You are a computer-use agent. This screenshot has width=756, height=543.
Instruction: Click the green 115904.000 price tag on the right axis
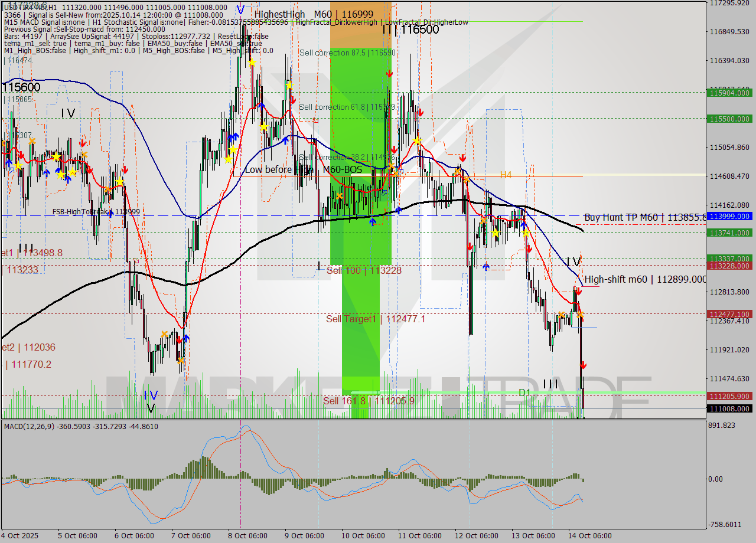(729, 93)
